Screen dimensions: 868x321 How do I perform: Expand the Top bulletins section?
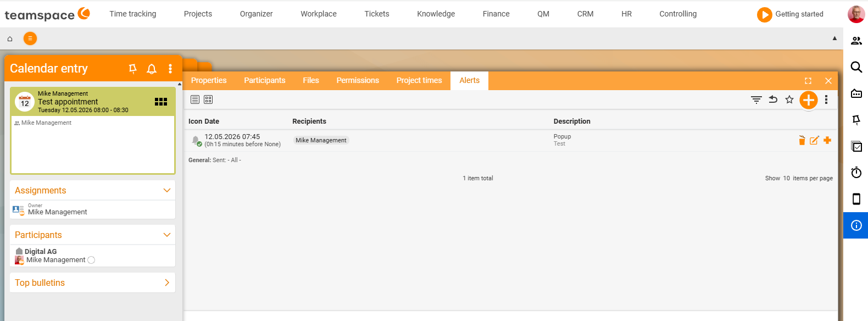coord(167,283)
